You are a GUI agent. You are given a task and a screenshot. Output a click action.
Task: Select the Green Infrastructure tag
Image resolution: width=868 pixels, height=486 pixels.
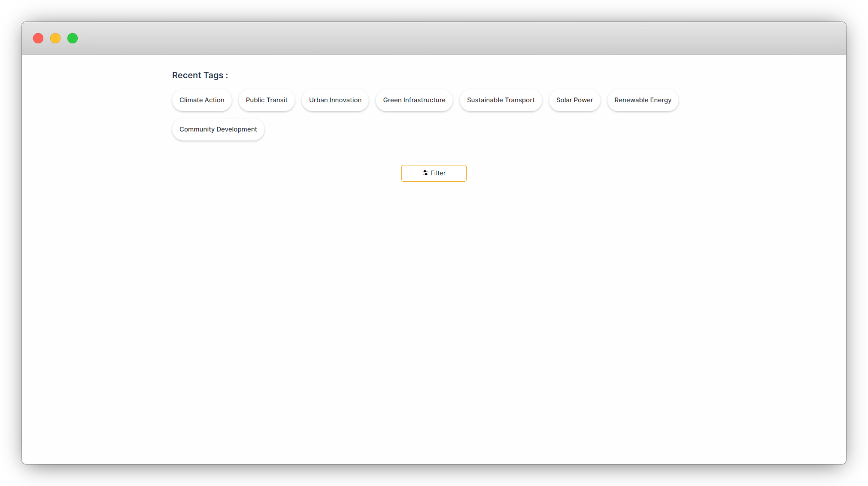click(414, 100)
